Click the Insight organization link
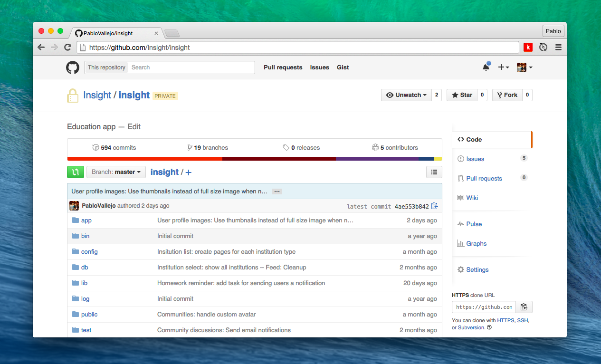Screen dimensions: 601x364 tap(97, 95)
